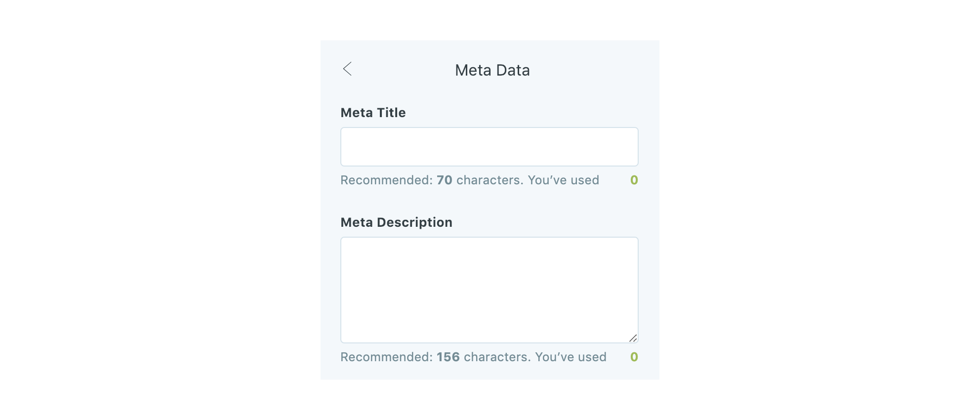Viewport: 980px width, 420px height.
Task: Click the word "Data" in the heading
Action: [513, 70]
